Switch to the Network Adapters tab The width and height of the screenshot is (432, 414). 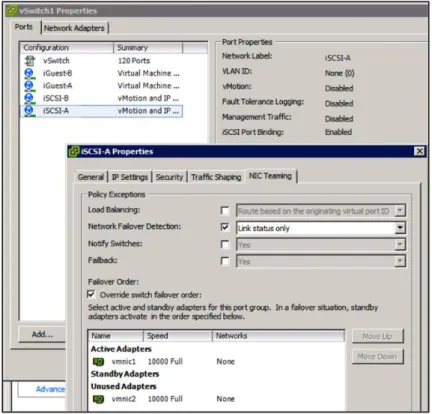[x=74, y=28]
